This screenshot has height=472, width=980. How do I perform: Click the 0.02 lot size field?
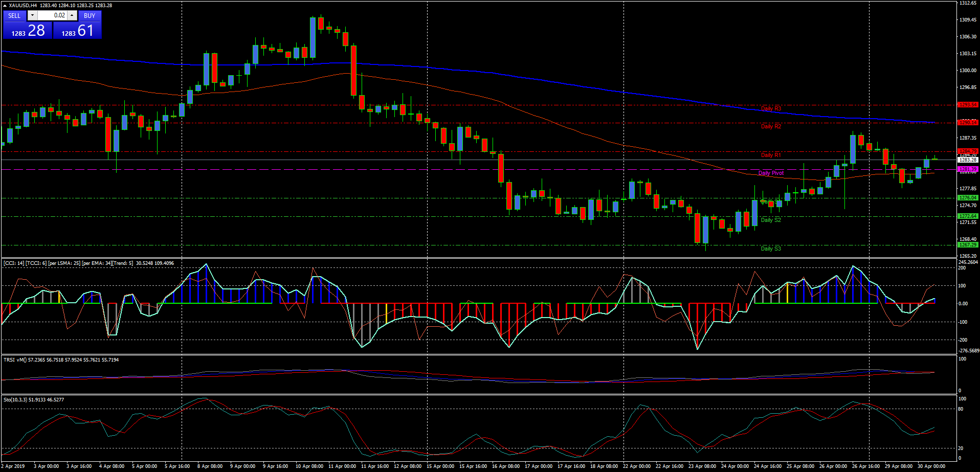(x=52, y=15)
